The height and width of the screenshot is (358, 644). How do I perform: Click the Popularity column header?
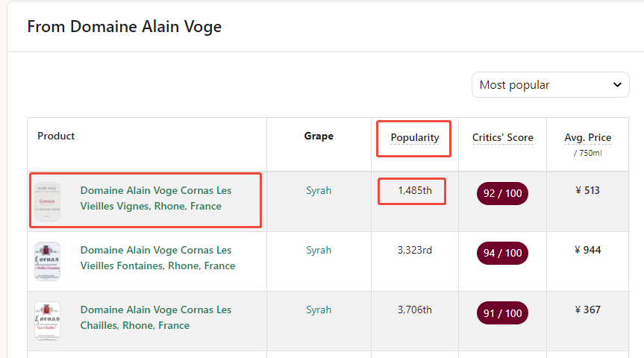pos(414,137)
